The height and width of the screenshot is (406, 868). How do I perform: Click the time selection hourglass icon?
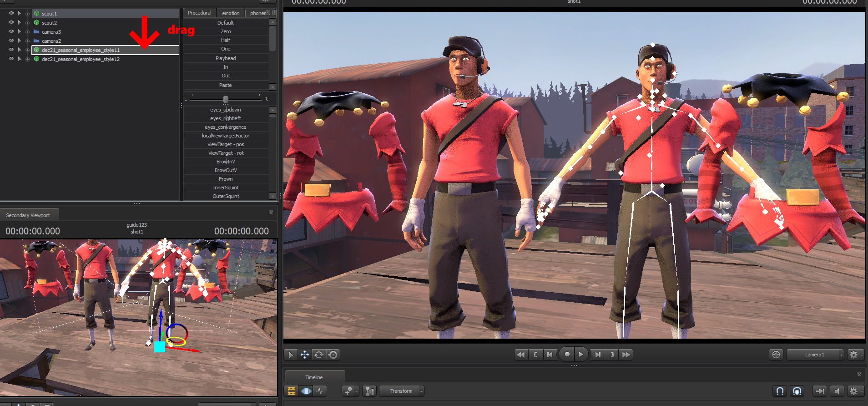pos(369,391)
